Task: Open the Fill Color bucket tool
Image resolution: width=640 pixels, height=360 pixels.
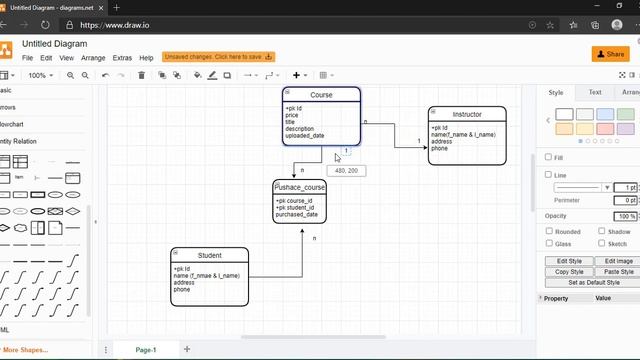Action: 198,75
